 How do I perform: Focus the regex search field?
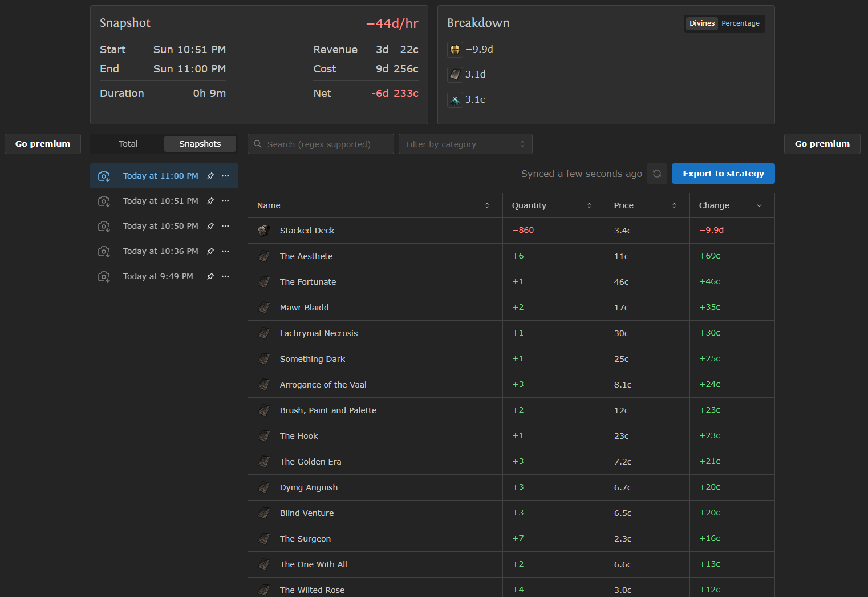[321, 144]
